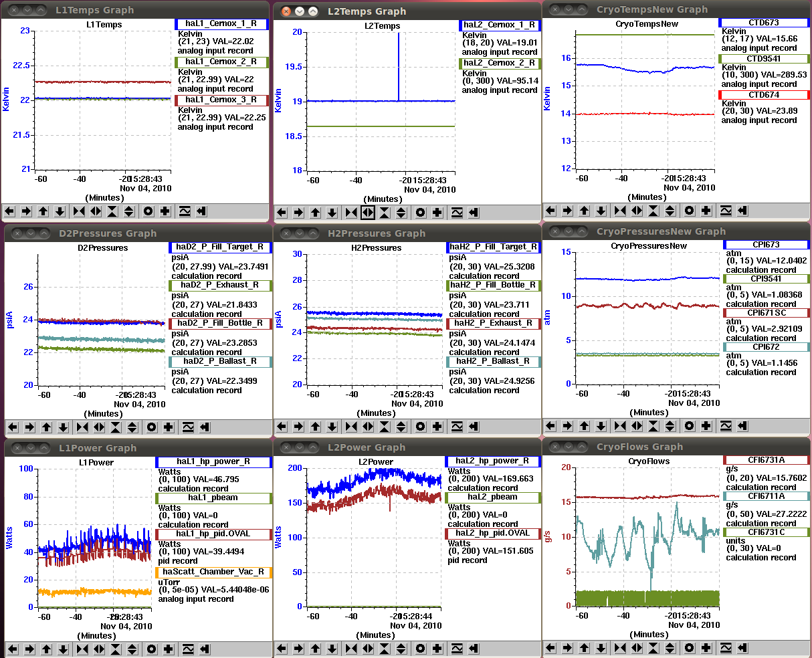The height and width of the screenshot is (658, 812).
Task: Click the return-arrow icon in H2Pressures toolbar
Action: pyautogui.click(x=474, y=426)
